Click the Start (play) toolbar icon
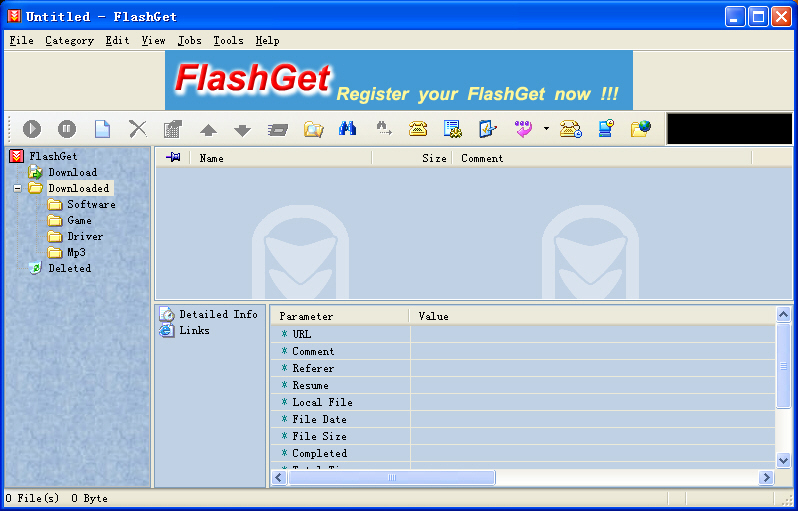This screenshot has width=798, height=511. coord(32,129)
